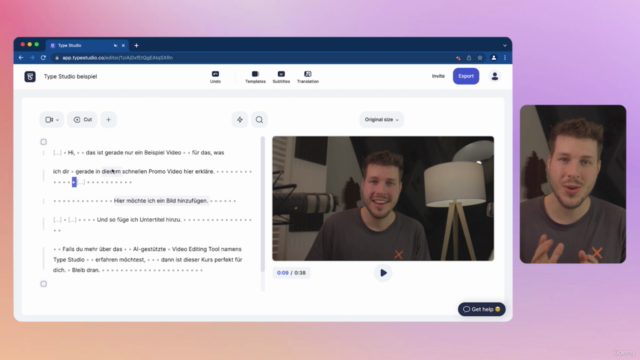
Task: Click the browser address bar URL
Action: [118, 58]
